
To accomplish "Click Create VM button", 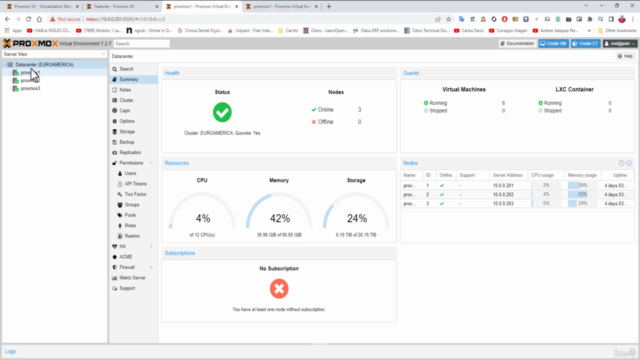I will click(x=553, y=43).
